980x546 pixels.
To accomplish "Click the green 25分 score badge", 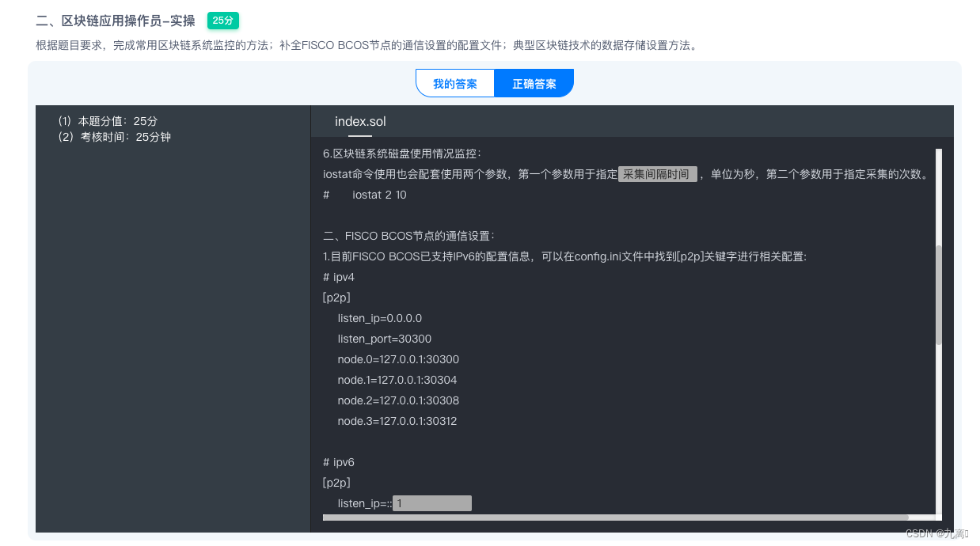I will point(222,21).
